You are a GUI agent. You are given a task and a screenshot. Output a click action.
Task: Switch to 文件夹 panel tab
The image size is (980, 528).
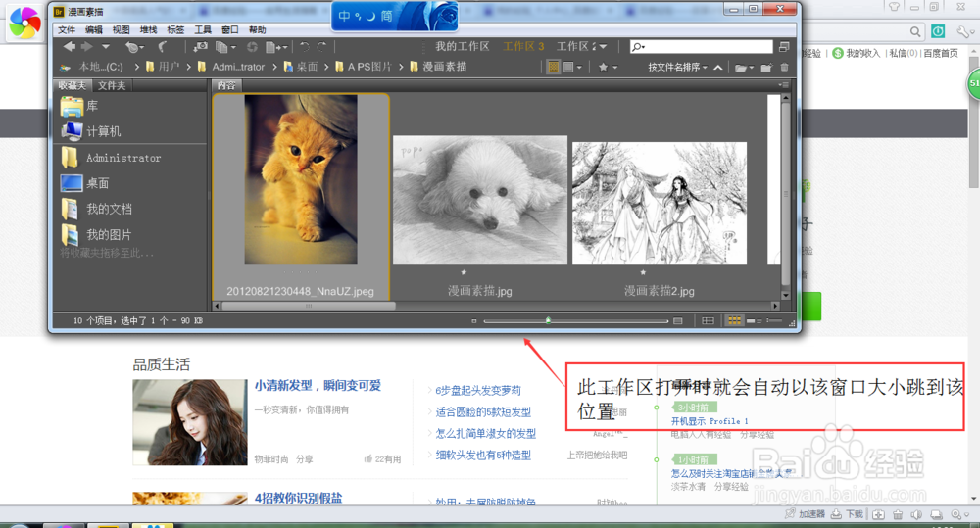pos(112,85)
